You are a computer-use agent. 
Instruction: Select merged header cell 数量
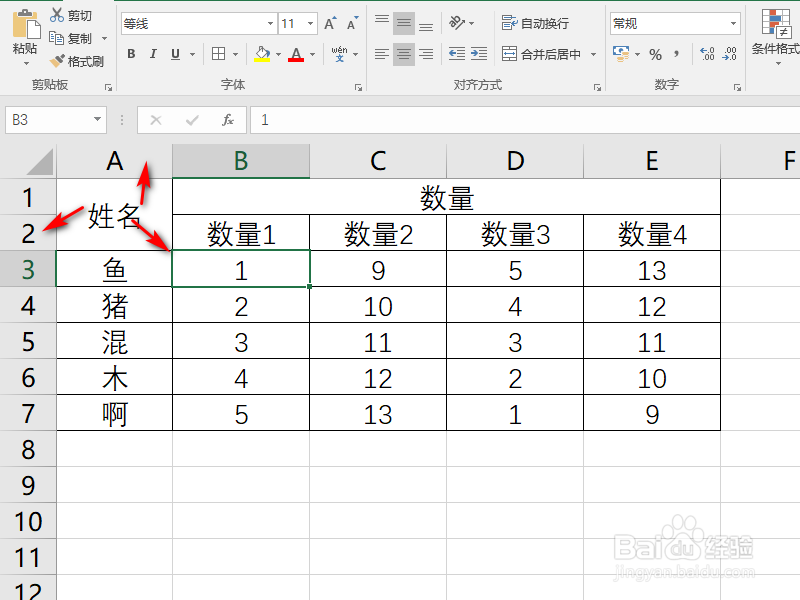(x=446, y=196)
